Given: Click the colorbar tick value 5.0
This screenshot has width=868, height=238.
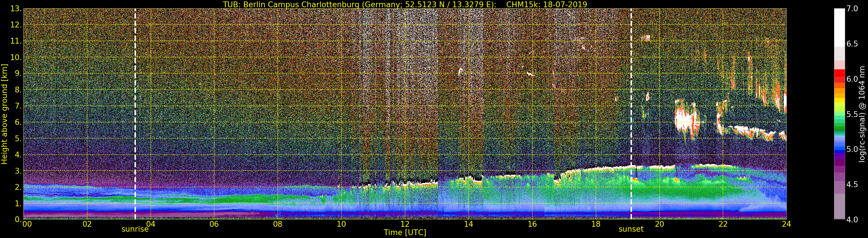Looking at the screenshot, I should (x=852, y=149).
